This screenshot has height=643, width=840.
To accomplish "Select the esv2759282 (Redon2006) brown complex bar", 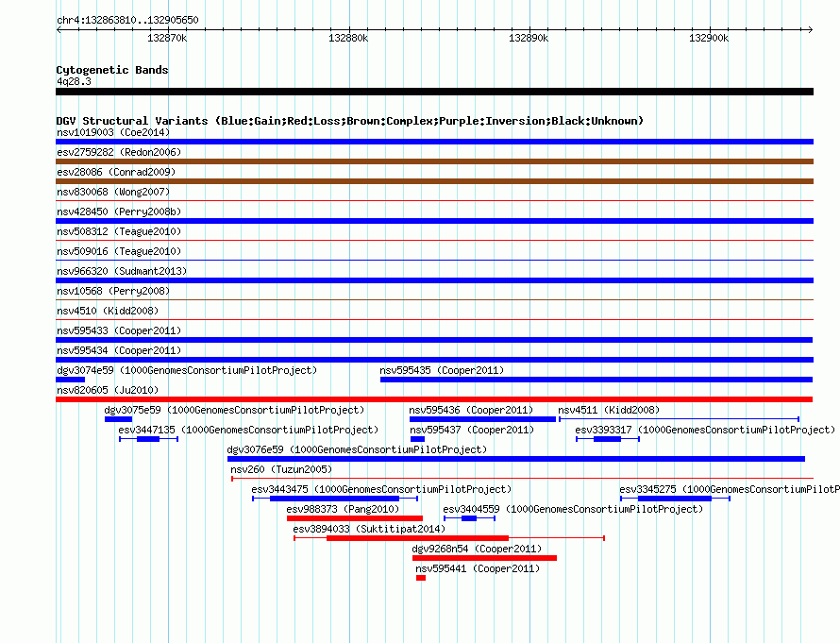I will pos(434,161).
